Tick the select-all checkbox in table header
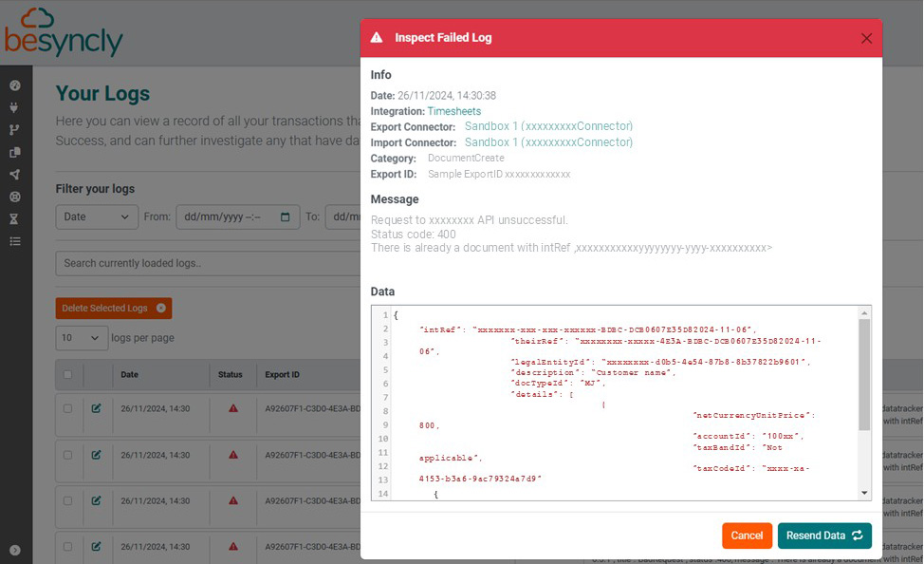924x564 pixels. [67, 375]
